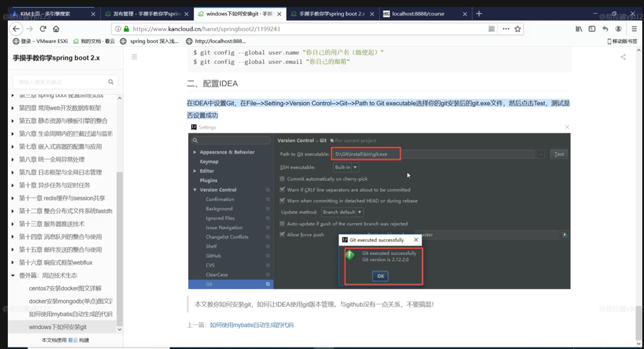The width and height of the screenshot is (644, 349).
Task: Open a new browser tab with plus
Action: [479, 14]
